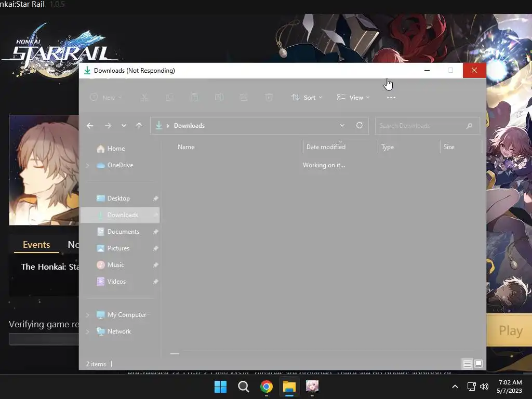The width and height of the screenshot is (532, 399).
Task: Expand the Network tree node
Action: coord(87,332)
